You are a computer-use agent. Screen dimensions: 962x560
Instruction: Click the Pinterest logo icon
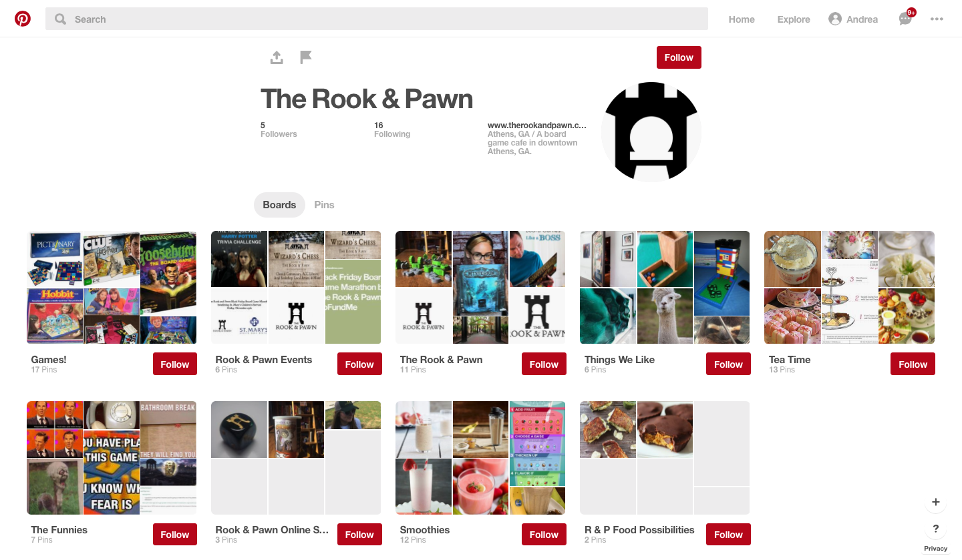(x=23, y=19)
